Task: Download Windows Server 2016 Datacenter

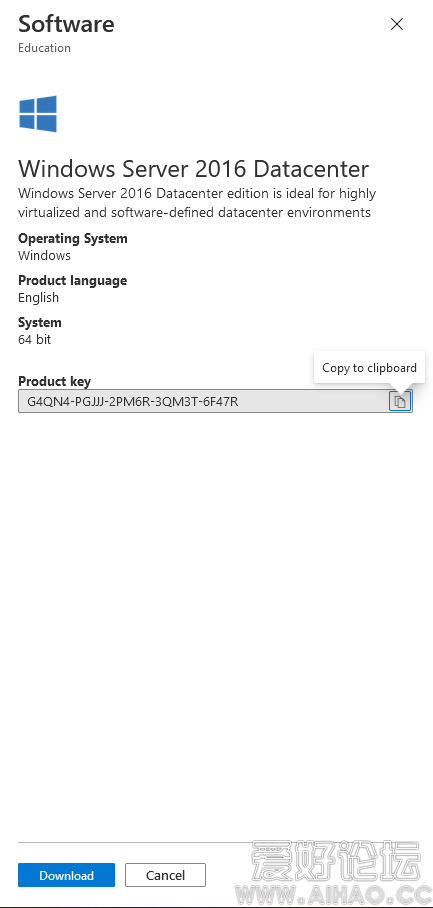Action: [67, 875]
